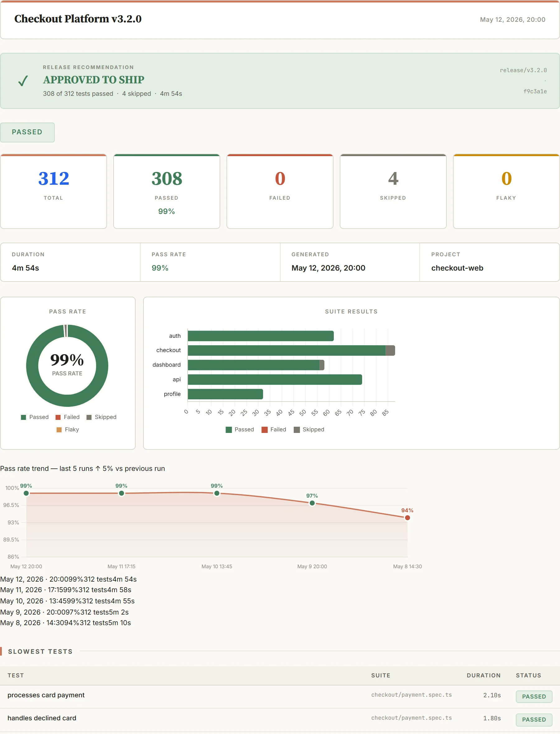The width and height of the screenshot is (560, 734).
Task: Click the DURATION column header
Action: [x=484, y=675]
